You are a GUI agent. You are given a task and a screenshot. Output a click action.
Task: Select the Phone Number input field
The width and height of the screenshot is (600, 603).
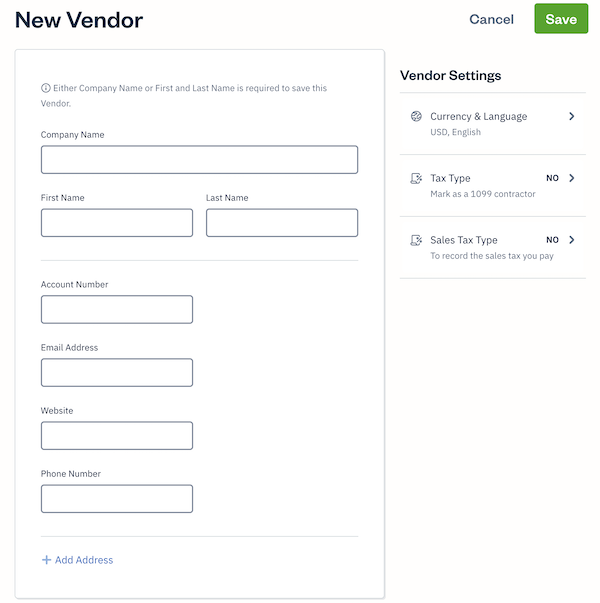tap(117, 499)
